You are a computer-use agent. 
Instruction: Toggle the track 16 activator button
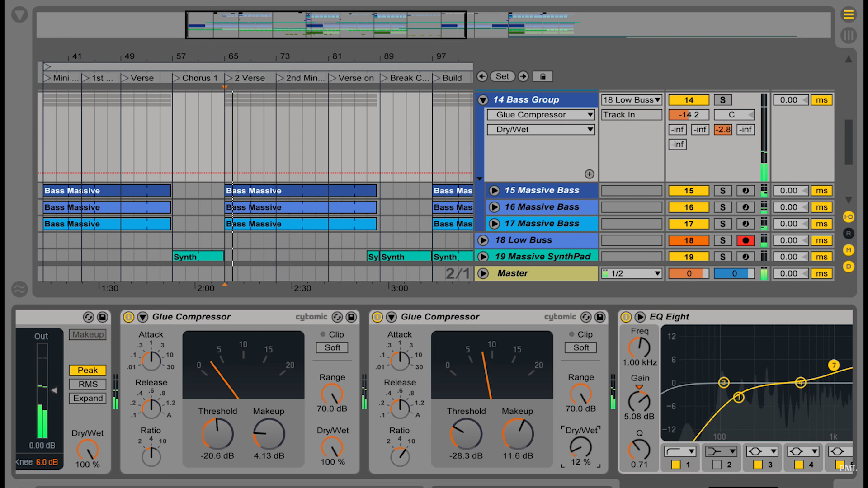tap(689, 207)
